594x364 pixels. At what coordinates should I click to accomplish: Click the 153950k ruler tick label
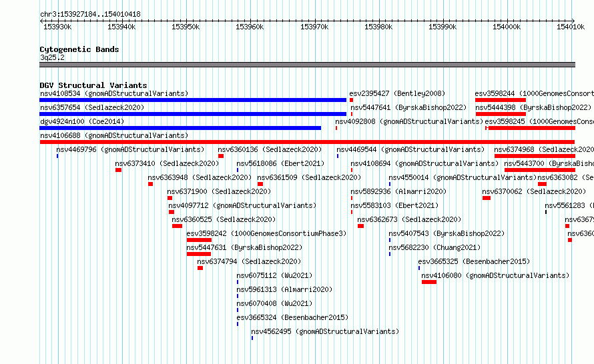click(186, 27)
